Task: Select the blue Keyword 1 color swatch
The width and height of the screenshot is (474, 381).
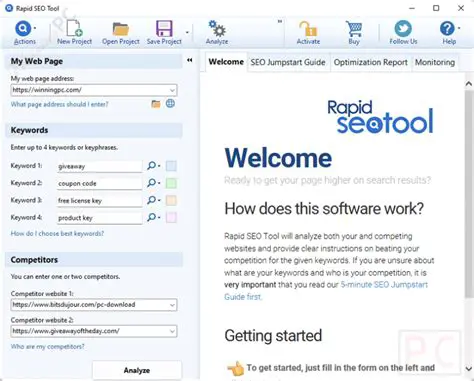Action: (x=171, y=166)
